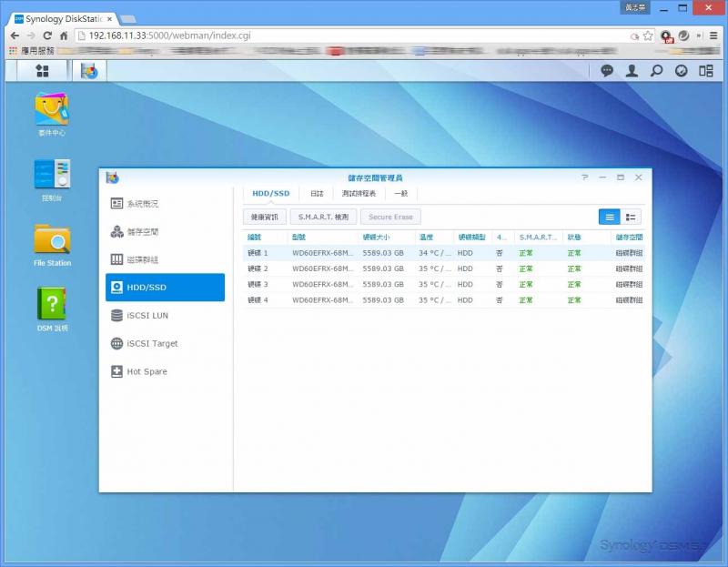
Task: Select the 硬碟 4 row
Action: 444,300
